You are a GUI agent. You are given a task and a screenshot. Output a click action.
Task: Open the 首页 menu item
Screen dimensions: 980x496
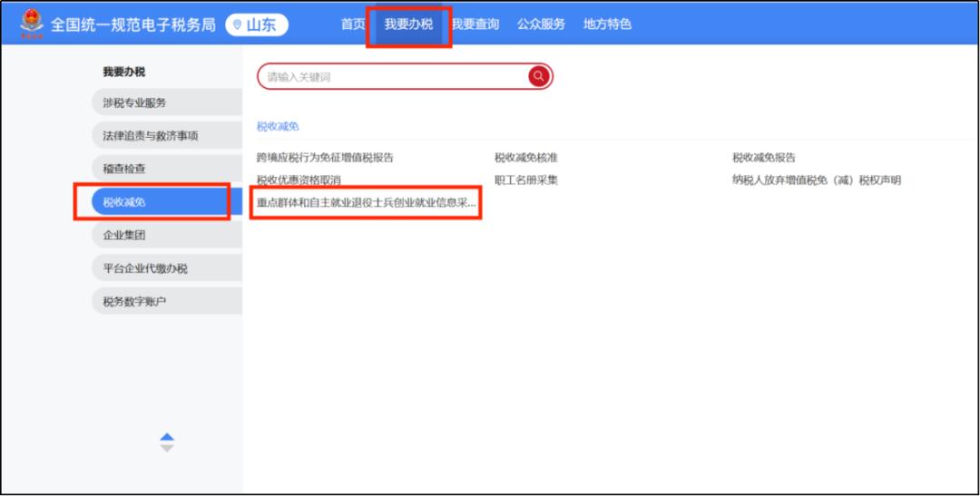(x=353, y=24)
